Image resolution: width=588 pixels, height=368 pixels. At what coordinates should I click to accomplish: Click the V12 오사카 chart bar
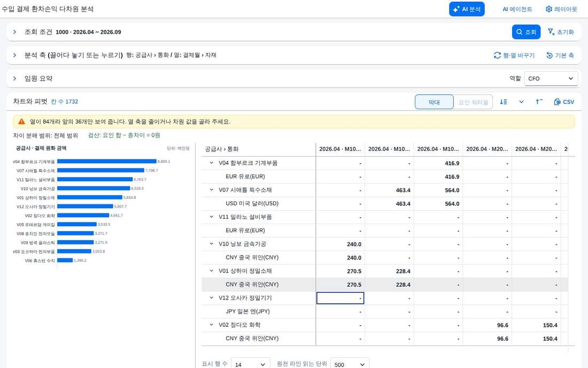tap(85, 206)
